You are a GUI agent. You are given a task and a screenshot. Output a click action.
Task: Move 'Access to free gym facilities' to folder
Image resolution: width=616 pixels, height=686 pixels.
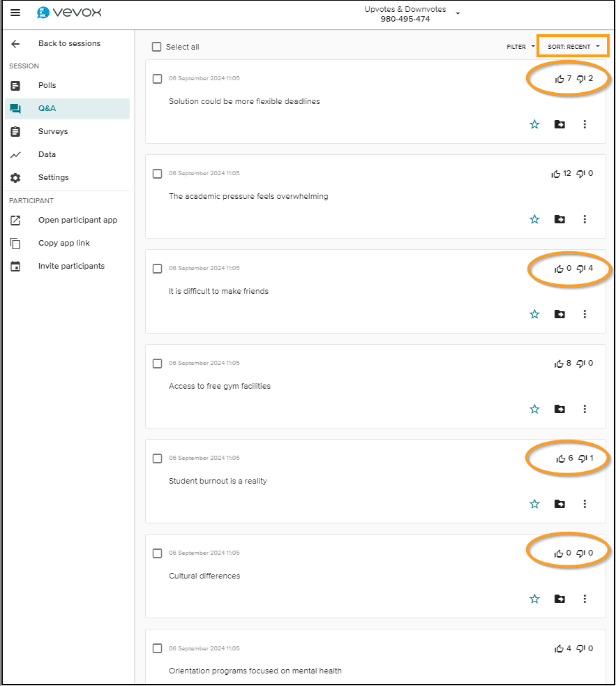coord(559,409)
